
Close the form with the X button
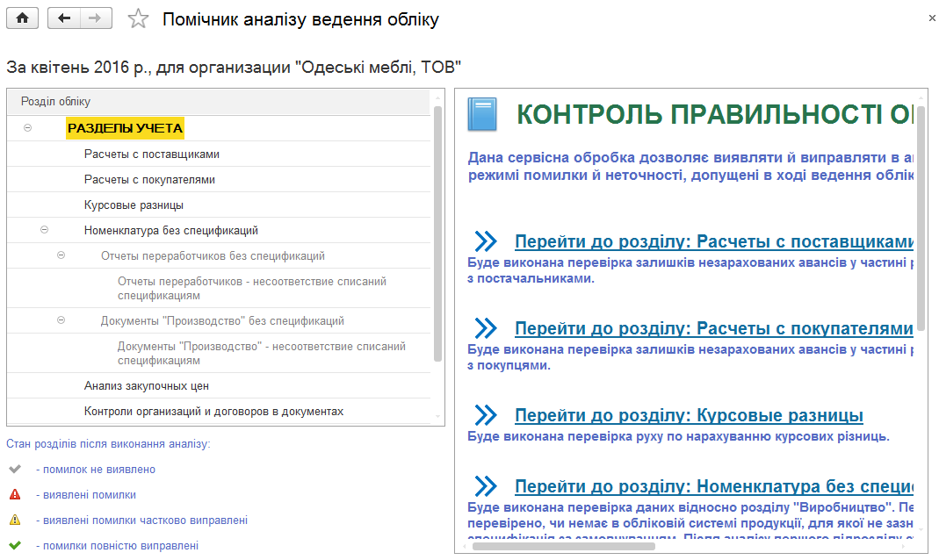tap(932, 18)
